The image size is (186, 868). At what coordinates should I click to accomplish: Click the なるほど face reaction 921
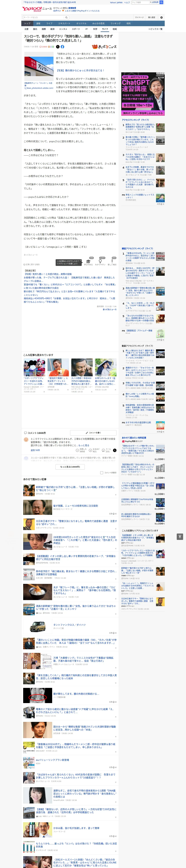tap(94, 450)
